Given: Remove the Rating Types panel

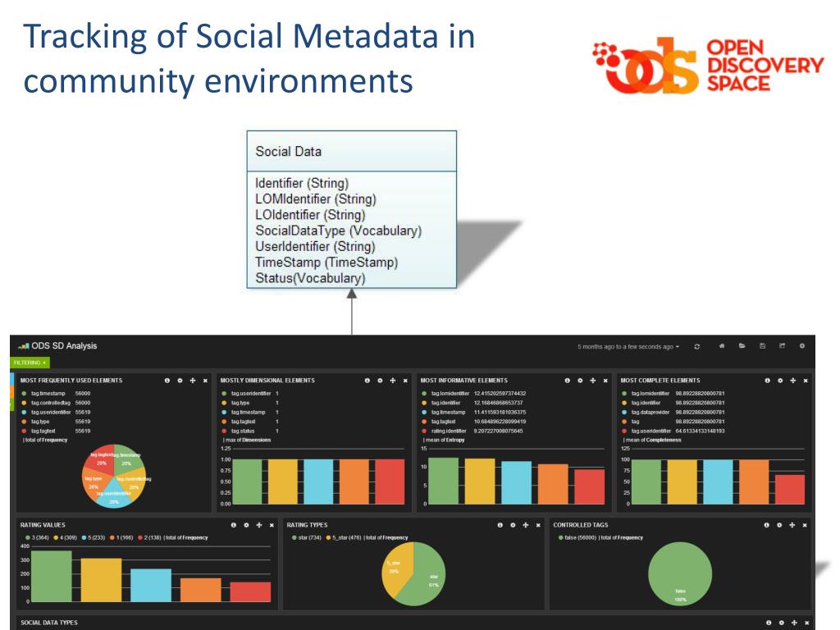Looking at the screenshot, I should pyautogui.click(x=538, y=525).
